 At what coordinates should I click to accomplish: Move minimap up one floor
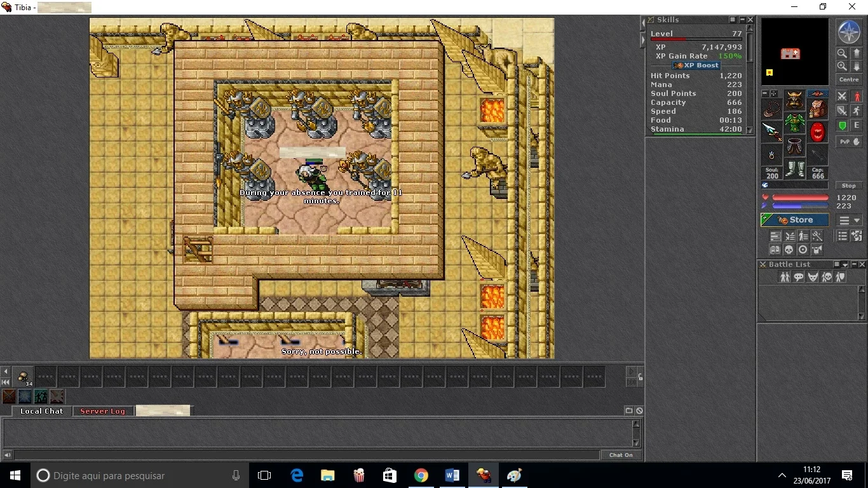click(x=857, y=53)
